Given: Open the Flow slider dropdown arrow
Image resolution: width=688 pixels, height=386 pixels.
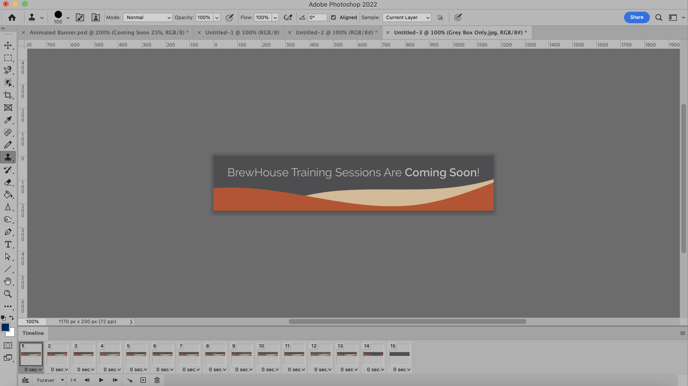Looking at the screenshot, I should [275, 18].
